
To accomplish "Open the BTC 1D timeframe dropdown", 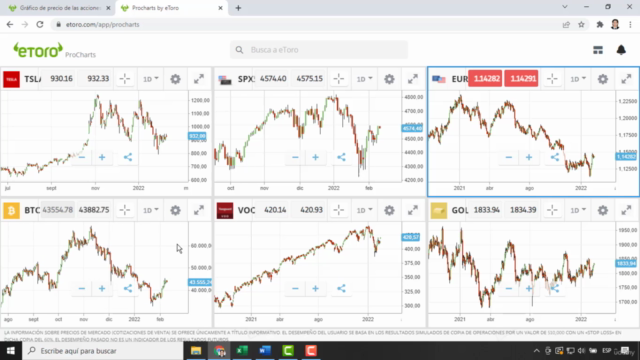I will coord(151,210).
